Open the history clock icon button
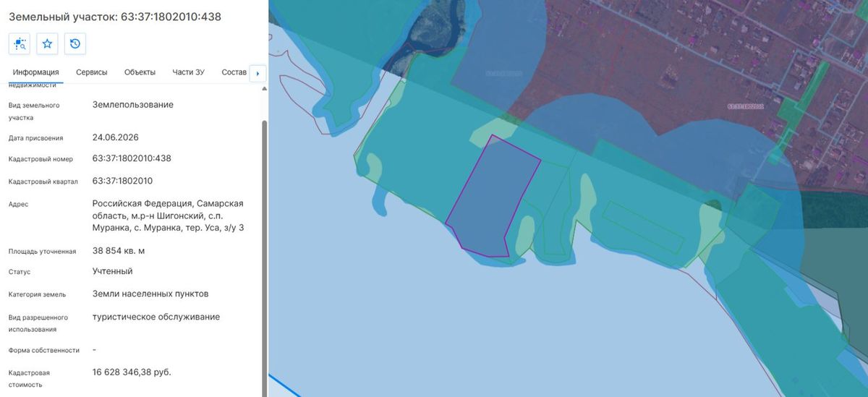868x397 pixels. tap(75, 44)
